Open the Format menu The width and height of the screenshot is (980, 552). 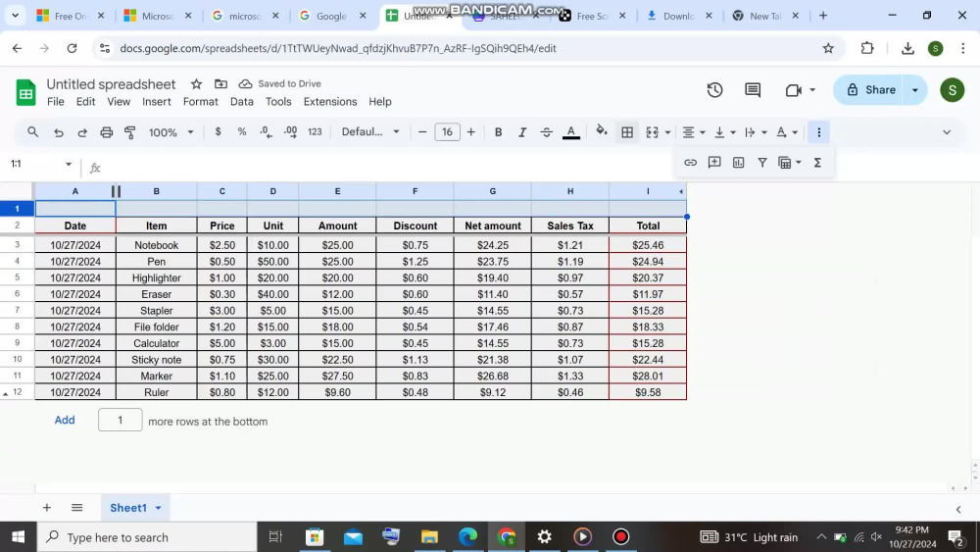[200, 101]
